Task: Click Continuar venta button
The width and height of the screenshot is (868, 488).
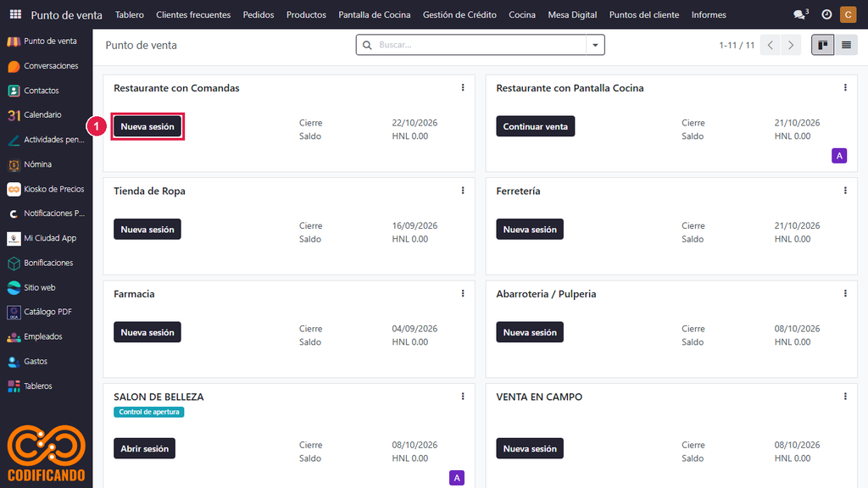Action: [x=536, y=126]
